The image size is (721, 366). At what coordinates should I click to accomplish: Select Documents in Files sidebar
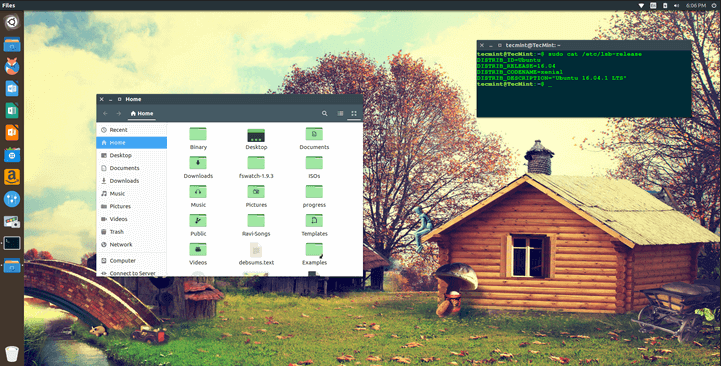click(x=132, y=168)
